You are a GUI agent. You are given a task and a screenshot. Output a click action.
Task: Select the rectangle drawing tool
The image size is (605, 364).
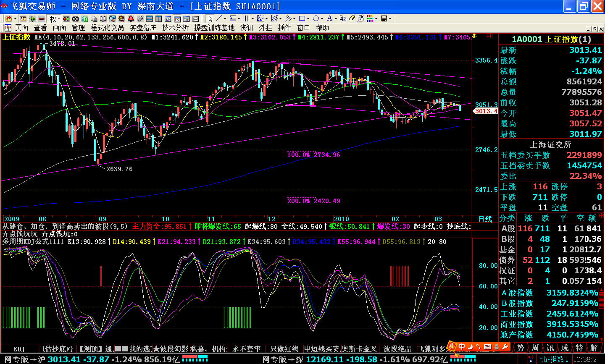click(x=302, y=19)
